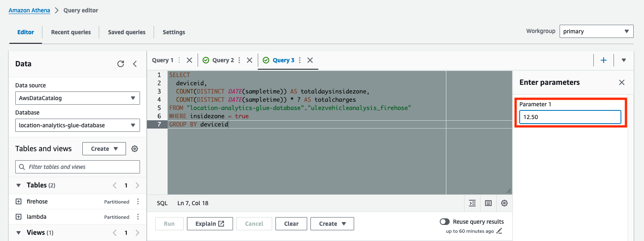644x241 pixels.
Task: Select the Query 2 tab
Action: point(223,60)
